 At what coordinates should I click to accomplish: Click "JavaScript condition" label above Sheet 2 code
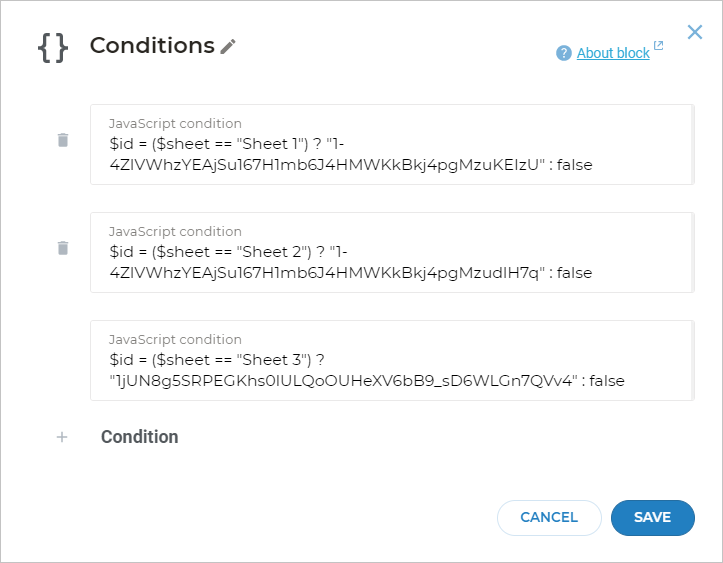coord(175,232)
